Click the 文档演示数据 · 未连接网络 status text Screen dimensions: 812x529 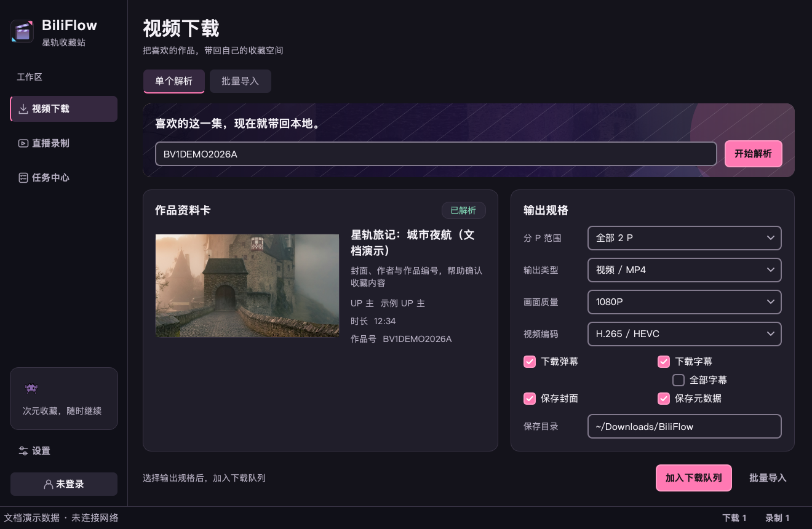click(x=61, y=518)
